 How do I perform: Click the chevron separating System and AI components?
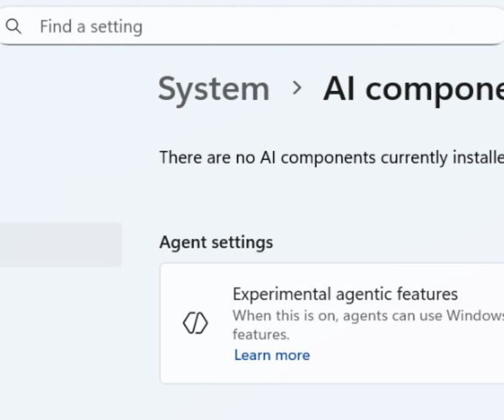[296, 88]
